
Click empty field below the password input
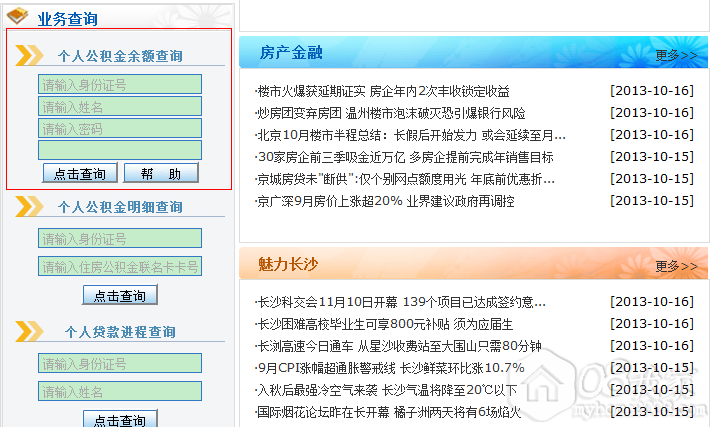(120, 150)
